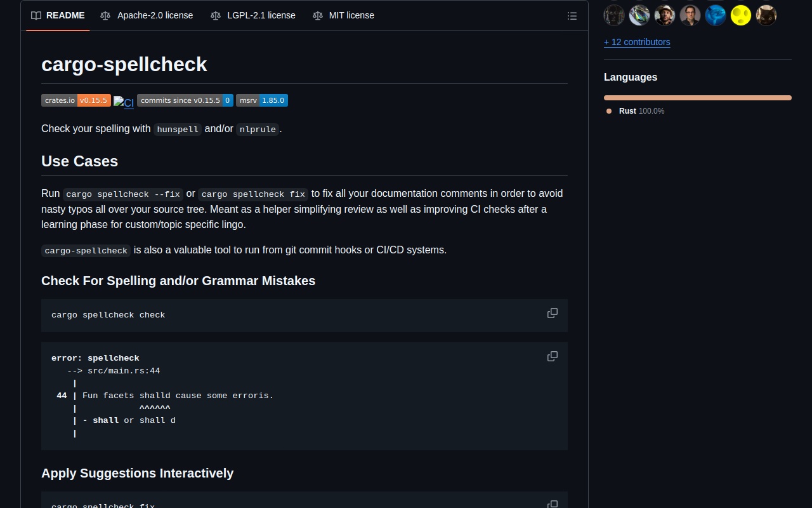Open the cat avatar contributor profile
The width and height of the screenshot is (812, 508).
(x=766, y=15)
